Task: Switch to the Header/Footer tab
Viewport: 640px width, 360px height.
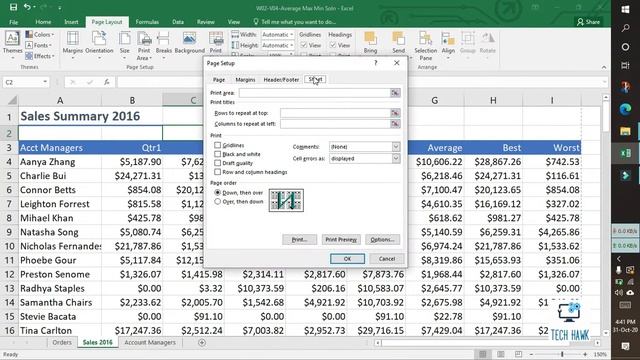Action: tap(281, 80)
